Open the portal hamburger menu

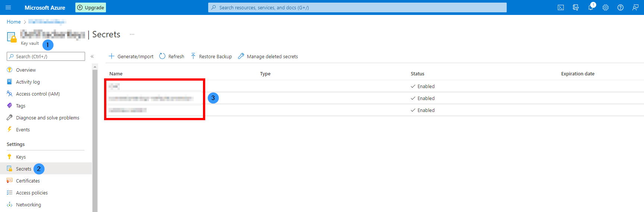point(8,7)
